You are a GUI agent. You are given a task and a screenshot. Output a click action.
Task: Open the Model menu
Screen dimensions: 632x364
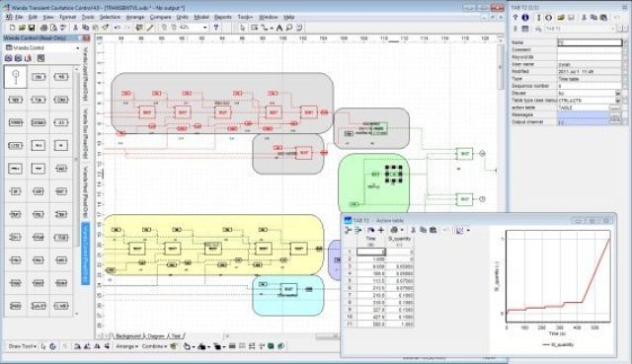(x=201, y=17)
